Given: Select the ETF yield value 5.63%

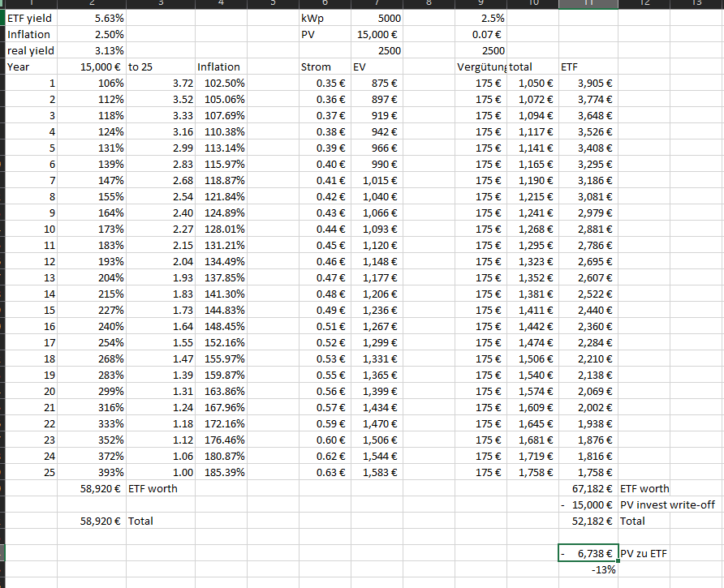Looking at the screenshot, I should click(97, 18).
